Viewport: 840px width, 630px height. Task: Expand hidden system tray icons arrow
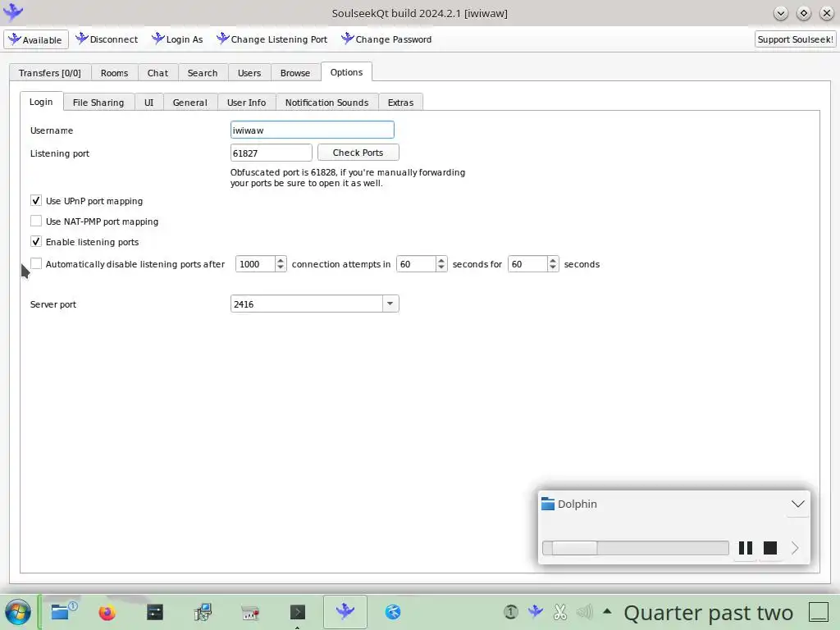[x=607, y=610]
